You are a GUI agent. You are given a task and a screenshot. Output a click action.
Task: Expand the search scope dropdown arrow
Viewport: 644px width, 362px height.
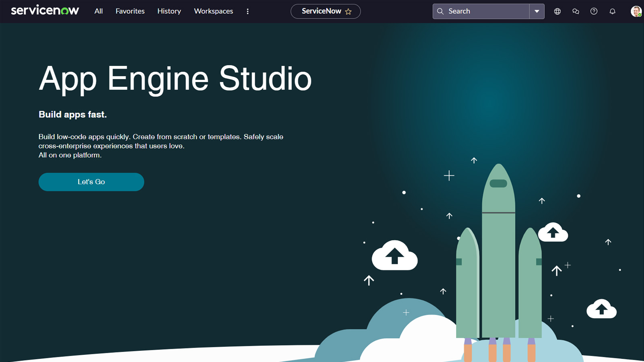(537, 11)
